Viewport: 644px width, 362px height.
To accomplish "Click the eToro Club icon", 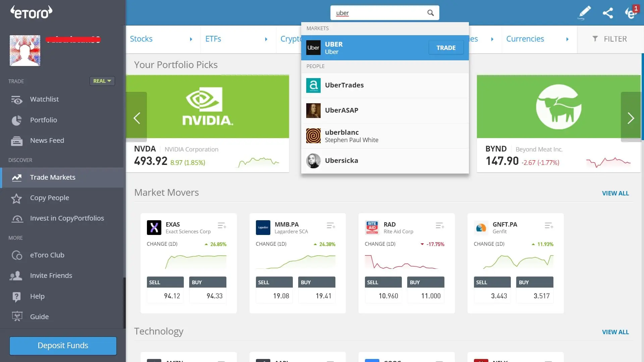I will click(x=16, y=255).
